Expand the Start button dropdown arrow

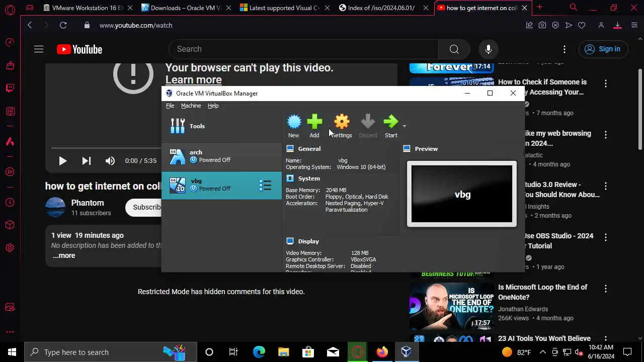[x=404, y=126]
